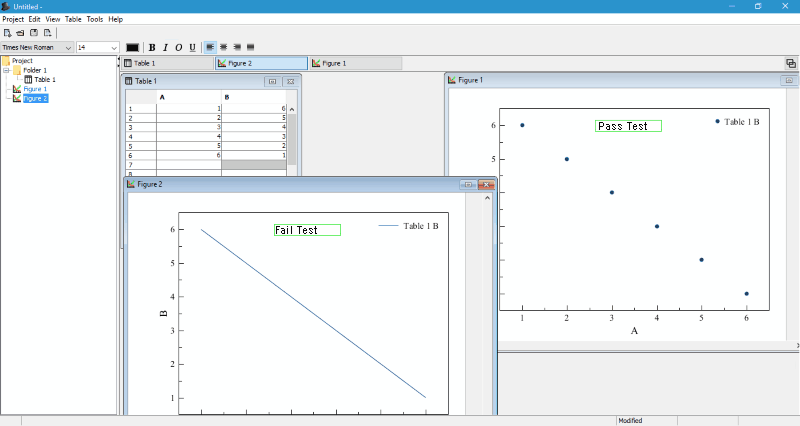The width and height of the screenshot is (800, 426).
Task: Open the Tools menu
Action: pyautogui.click(x=95, y=19)
